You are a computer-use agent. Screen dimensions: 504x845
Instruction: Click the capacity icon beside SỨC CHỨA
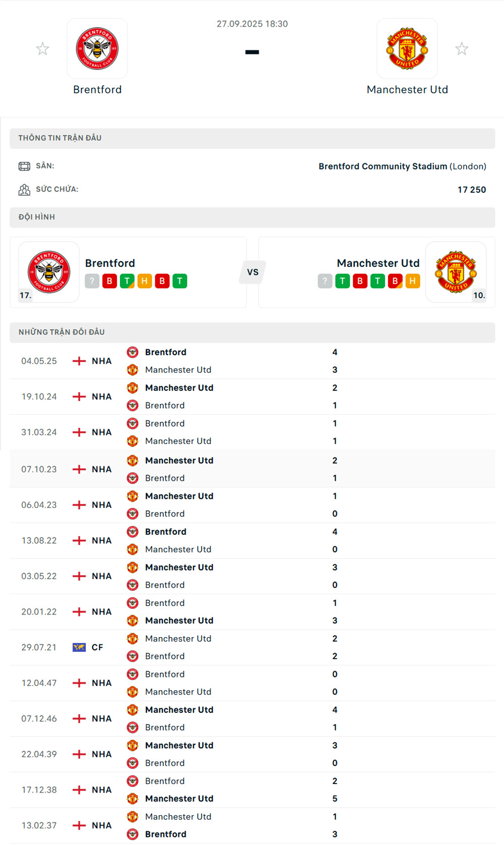[25, 190]
